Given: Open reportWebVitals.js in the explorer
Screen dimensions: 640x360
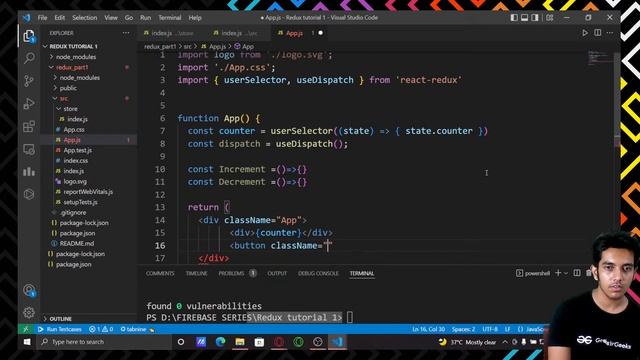Looking at the screenshot, I should pos(88,191).
